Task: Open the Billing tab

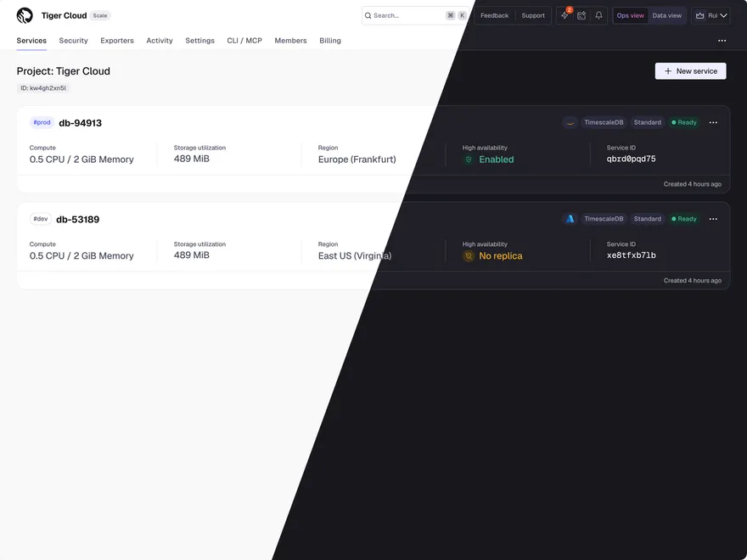Action: pos(329,41)
